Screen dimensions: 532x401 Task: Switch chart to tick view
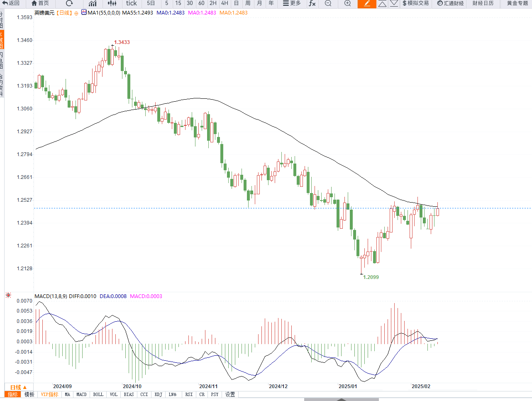pyautogui.click(x=132, y=3)
